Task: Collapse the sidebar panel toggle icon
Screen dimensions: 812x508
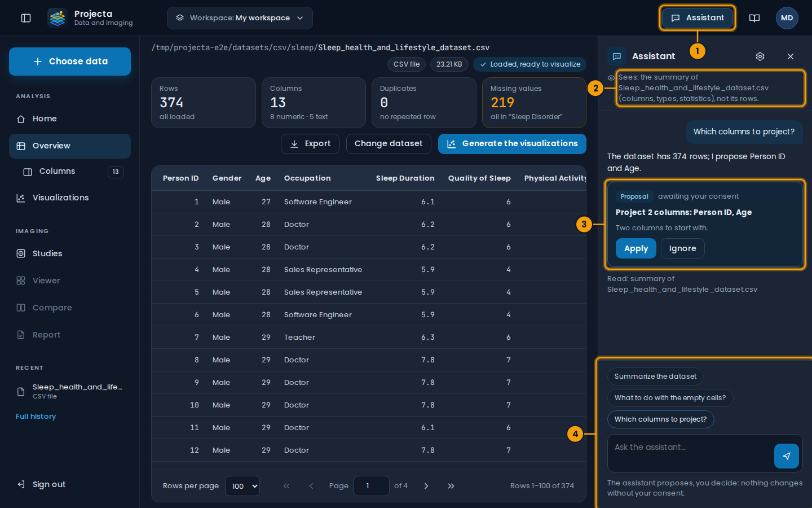Action: point(26,18)
